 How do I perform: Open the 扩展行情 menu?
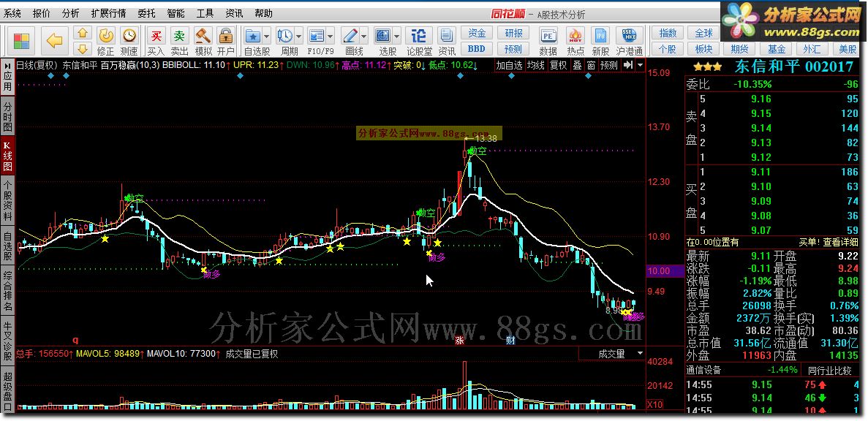point(108,13)
